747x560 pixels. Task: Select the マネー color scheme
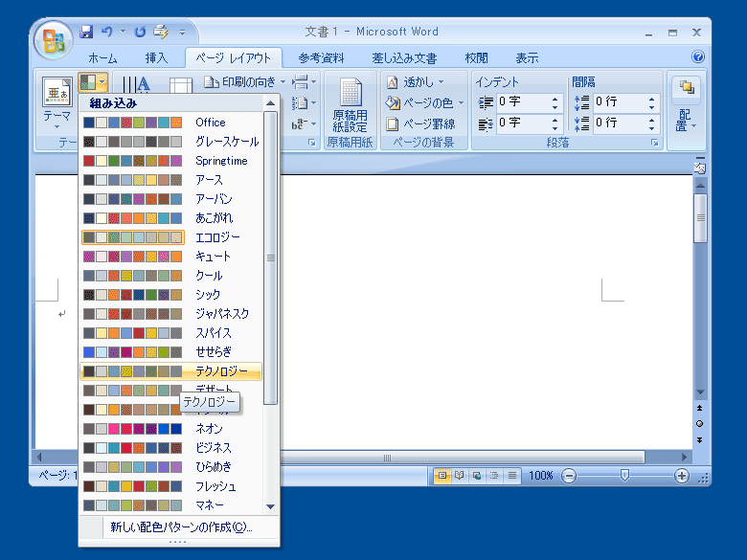pyautogui.click(x=171, y=505)
